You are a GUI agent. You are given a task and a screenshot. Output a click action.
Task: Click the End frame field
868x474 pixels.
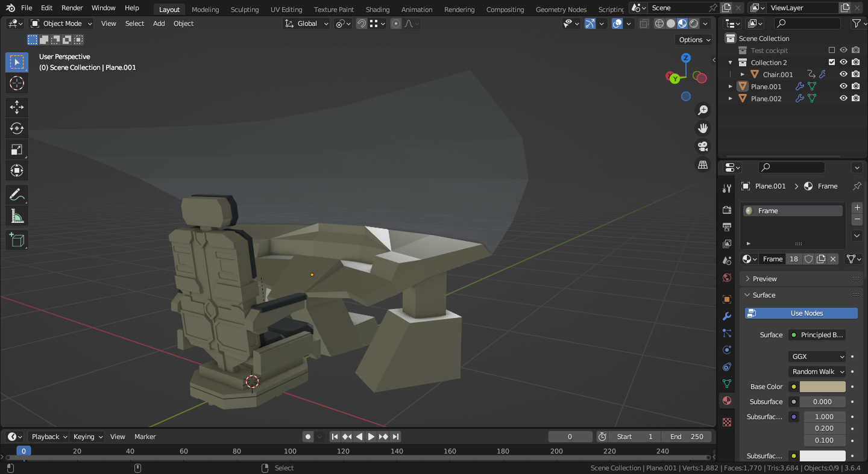pos(687,437)
